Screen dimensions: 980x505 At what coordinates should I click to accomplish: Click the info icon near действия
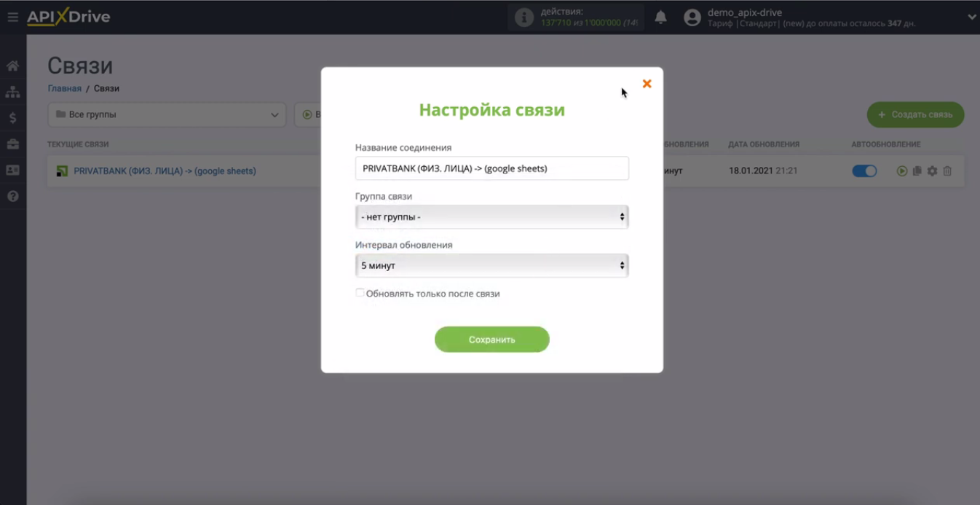tap(524, 17)
